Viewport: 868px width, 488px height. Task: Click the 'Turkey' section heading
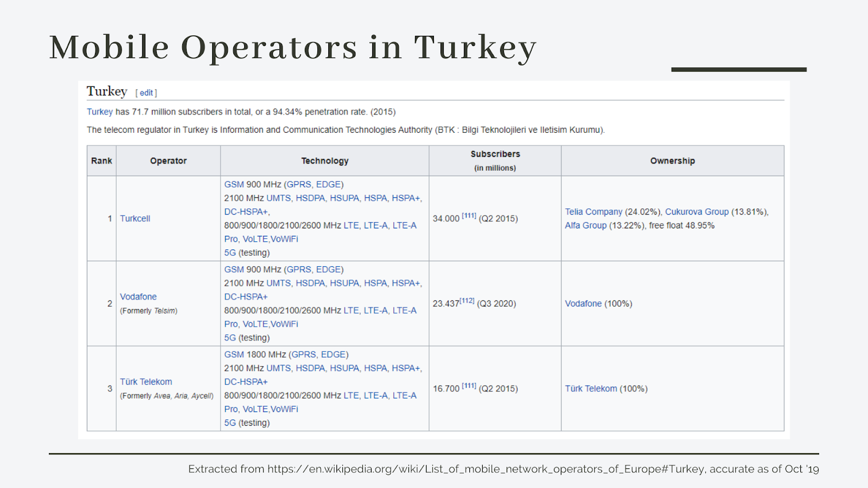[107, 91]
